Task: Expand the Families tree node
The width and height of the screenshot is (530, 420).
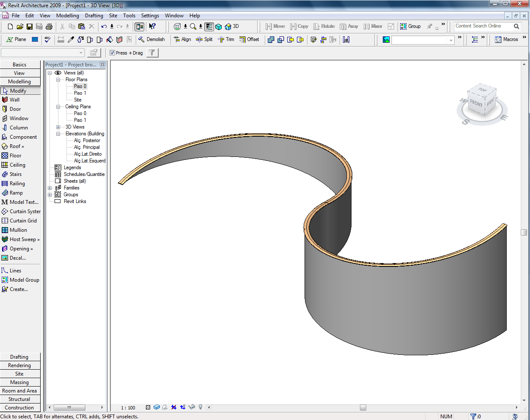Action: (50, 188)
